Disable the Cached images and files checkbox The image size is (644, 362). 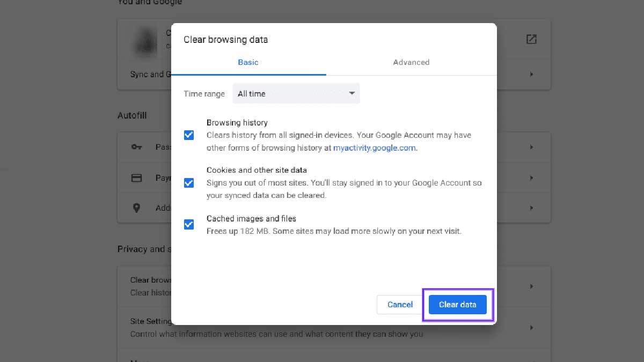point(189,225)
